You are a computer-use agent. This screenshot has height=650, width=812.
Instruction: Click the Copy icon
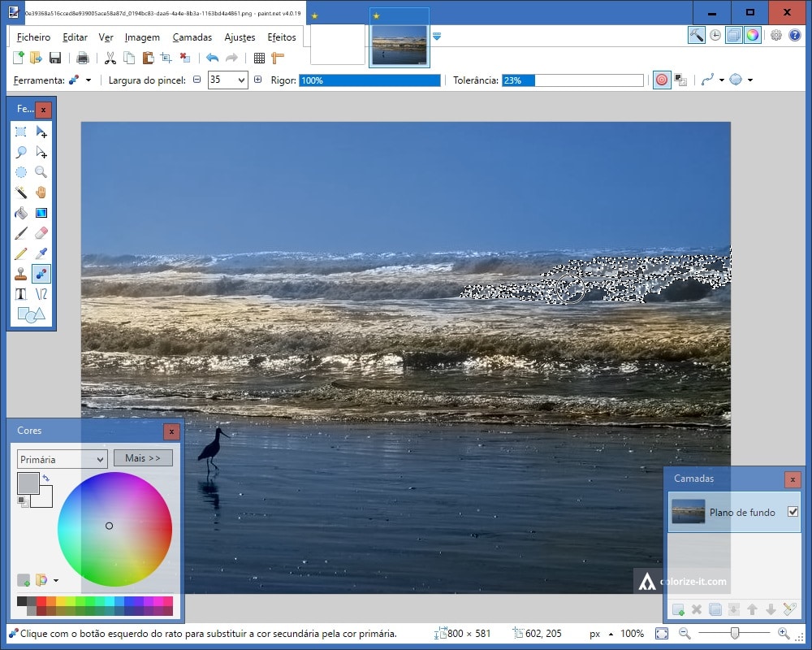coord(129,58)
